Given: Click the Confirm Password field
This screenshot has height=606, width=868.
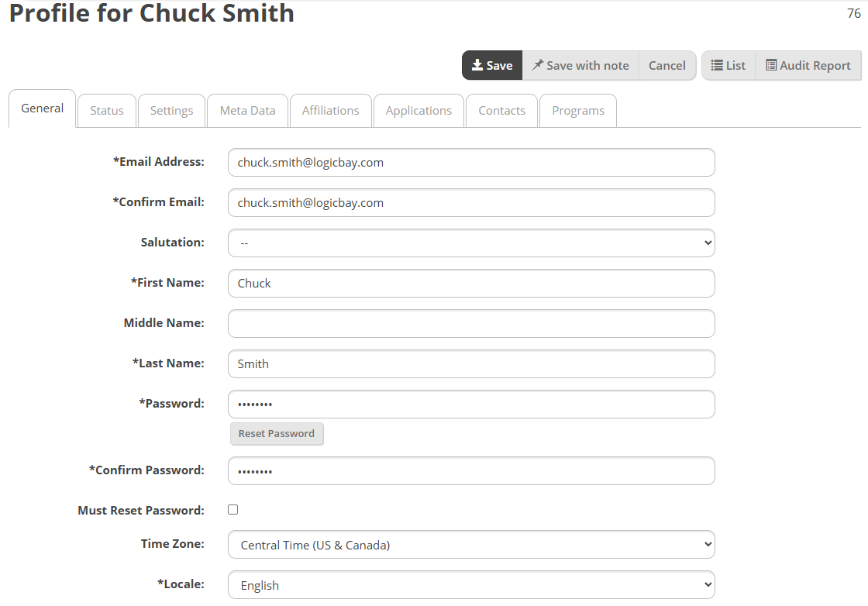Looking at the screenshot, I should (471, 471).
